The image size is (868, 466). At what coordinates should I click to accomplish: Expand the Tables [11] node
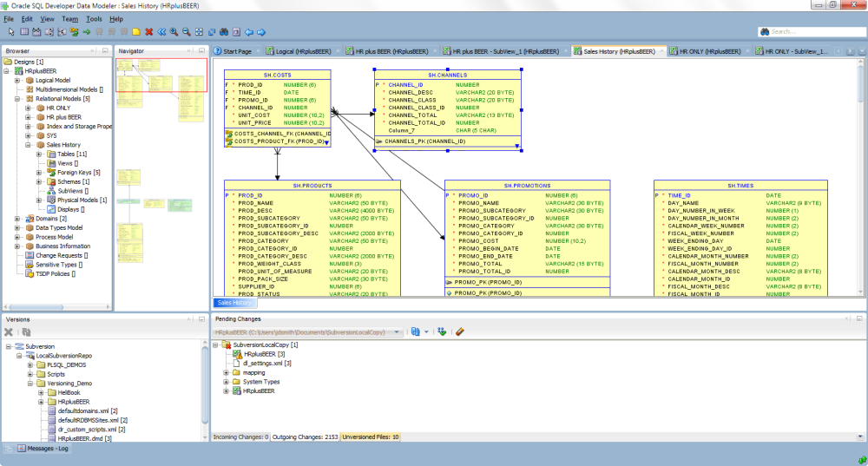[x=39, y=154]
